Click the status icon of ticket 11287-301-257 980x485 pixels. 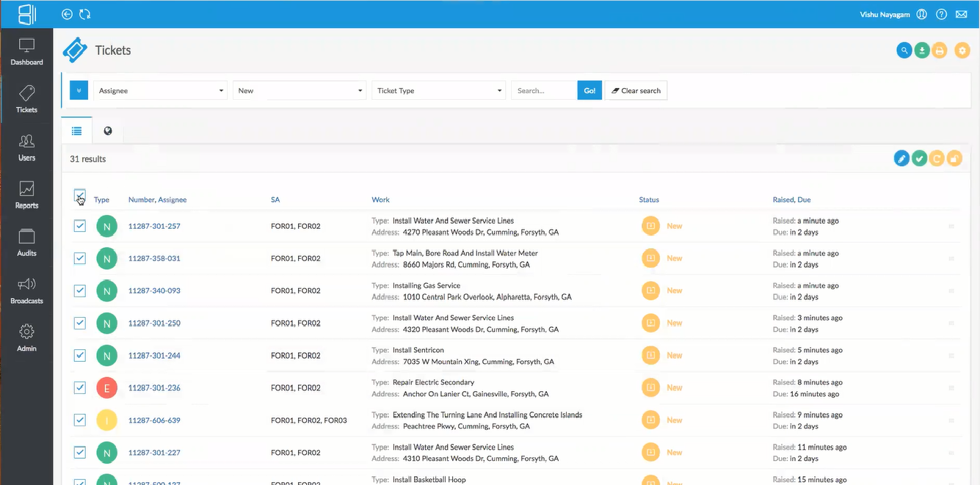(650, 226)
